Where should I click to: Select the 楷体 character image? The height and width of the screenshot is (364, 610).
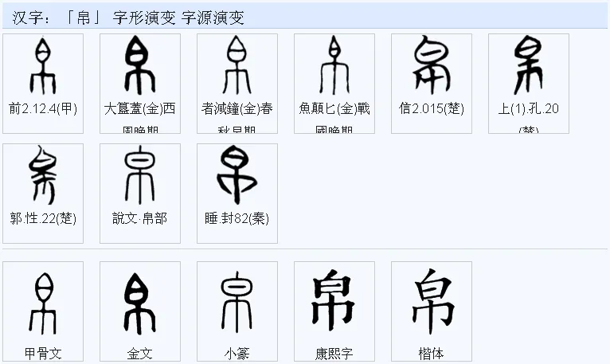[x=432, y=300]
